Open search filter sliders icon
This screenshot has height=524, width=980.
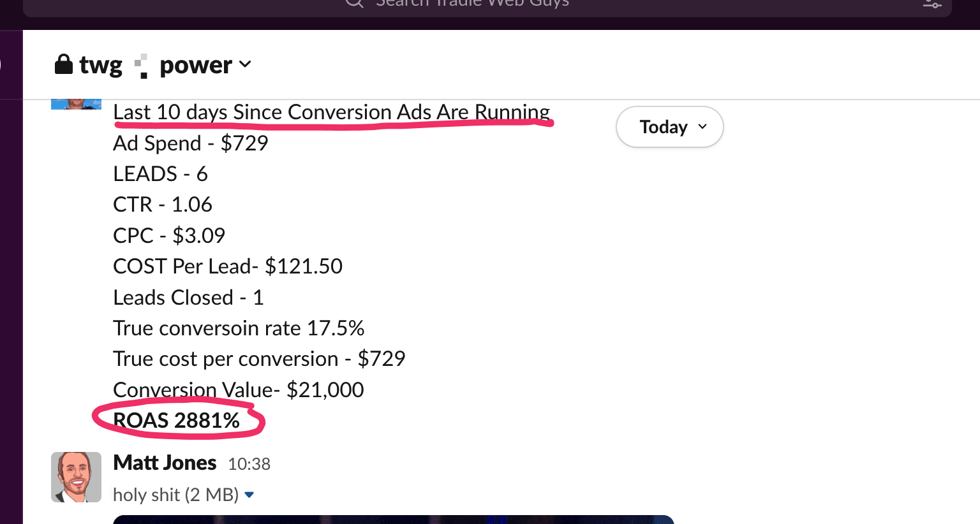point(932,3)
